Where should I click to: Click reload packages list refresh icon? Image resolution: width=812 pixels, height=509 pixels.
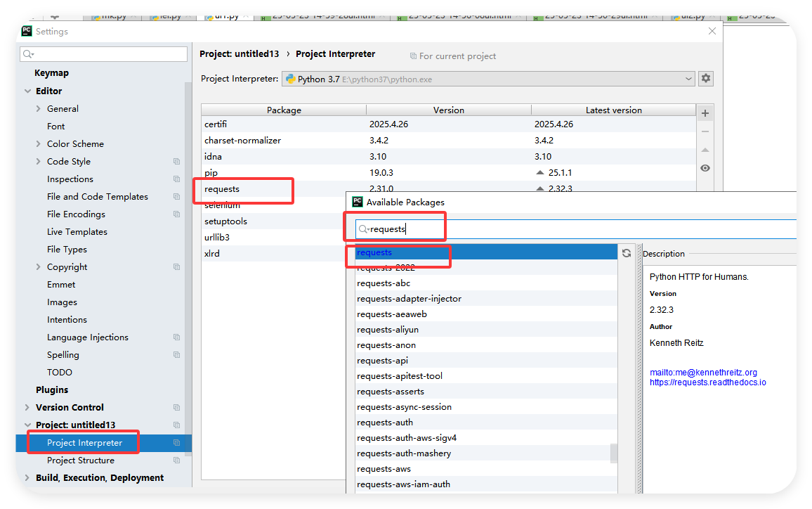point(627,253)
